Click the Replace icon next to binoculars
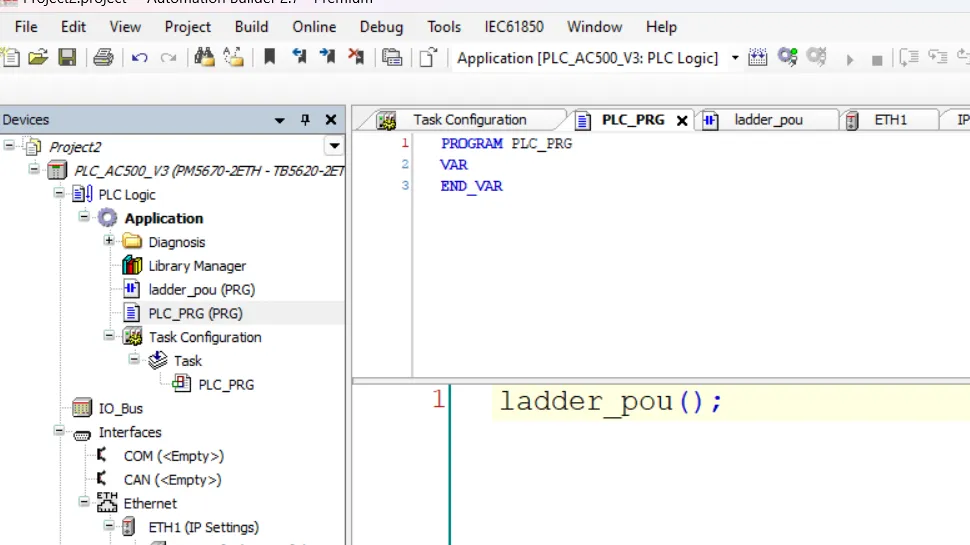The width and height of the screenshot is (970, 545). 234,58
